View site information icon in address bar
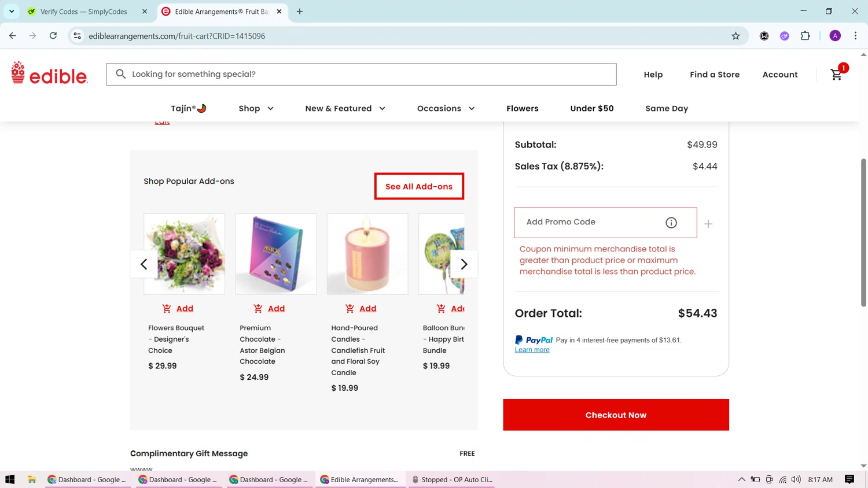Image resolution: width=868 pixels, height=488 pixels. pyautogui.click(x=77, y=36)
